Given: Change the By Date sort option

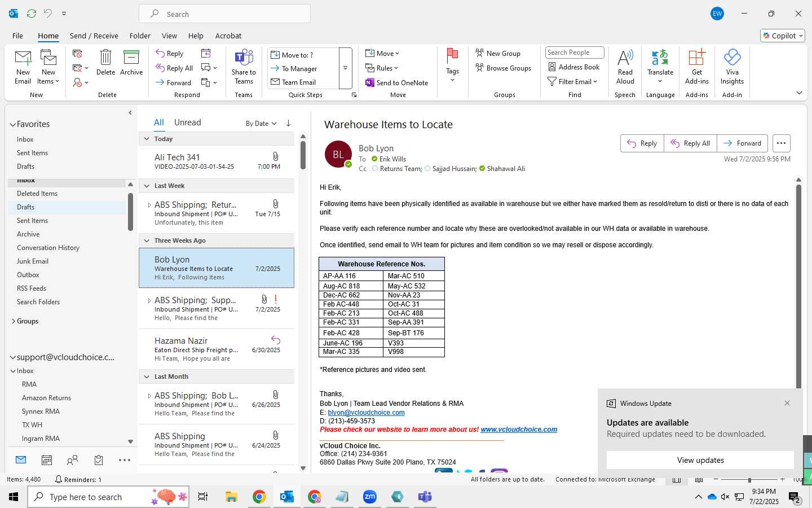Looking at the screenshot, I should pyautogui.click(x=261, y=124).
